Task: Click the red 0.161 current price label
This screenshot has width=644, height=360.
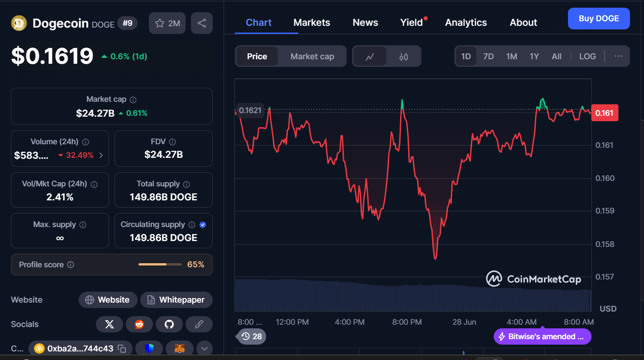Action: click(605, 113)
